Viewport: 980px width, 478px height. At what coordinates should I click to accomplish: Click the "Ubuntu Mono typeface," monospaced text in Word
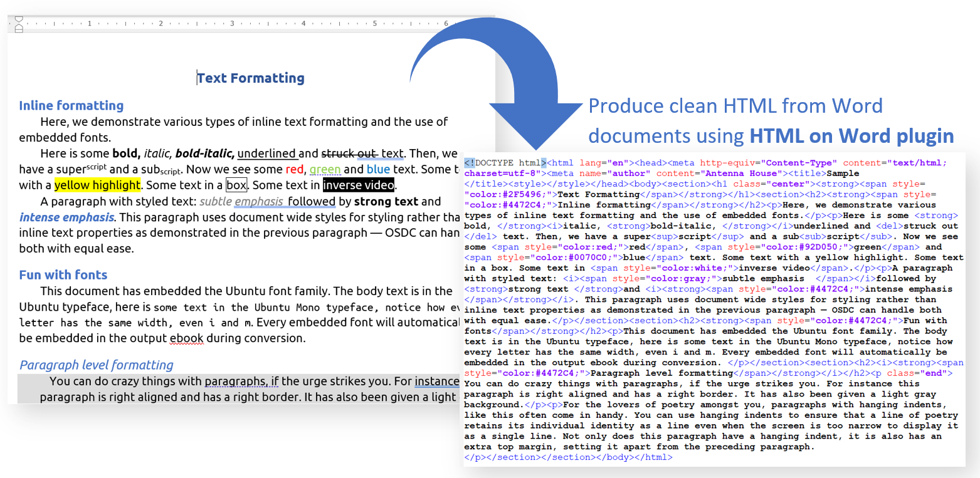point(317,308)
